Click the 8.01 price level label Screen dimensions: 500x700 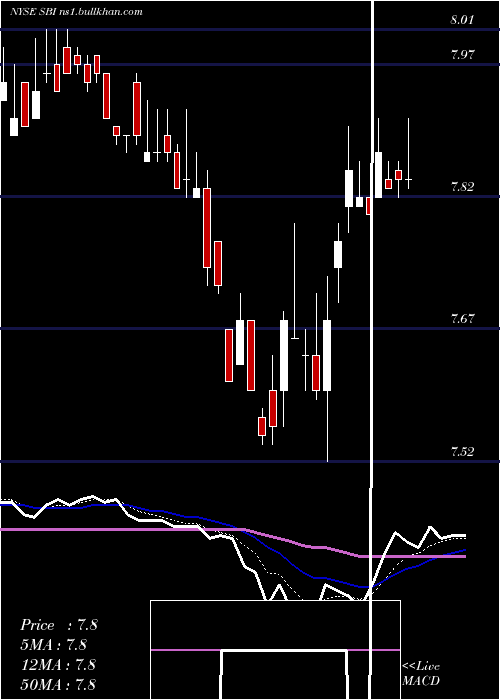[462, 20]
